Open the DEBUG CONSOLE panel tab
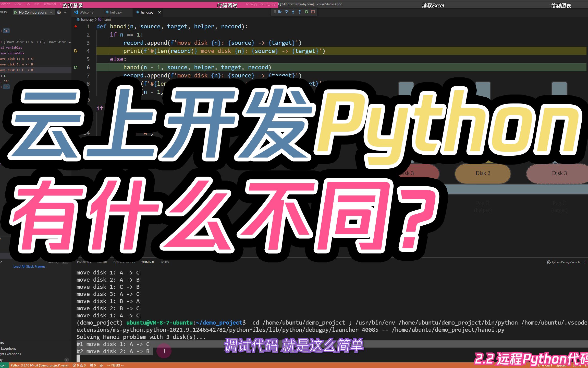This screenshot has width=588, height=368. tap(124, 262)
